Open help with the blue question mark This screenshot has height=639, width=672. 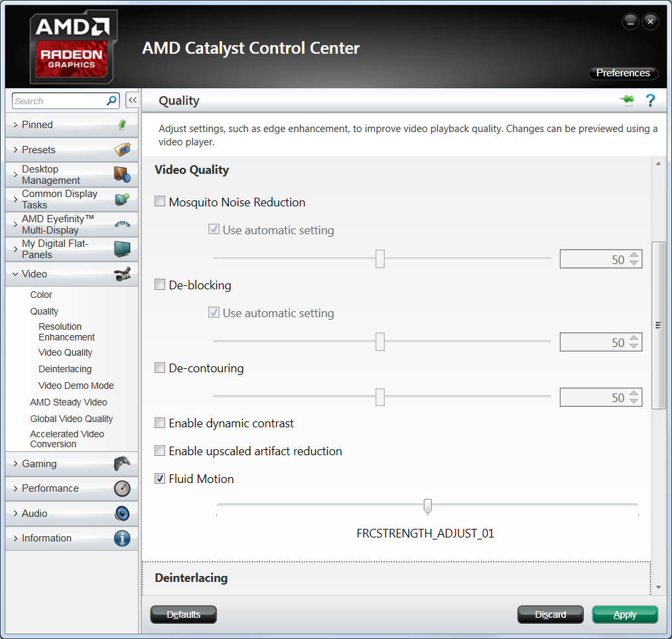(x=650, y=100)
